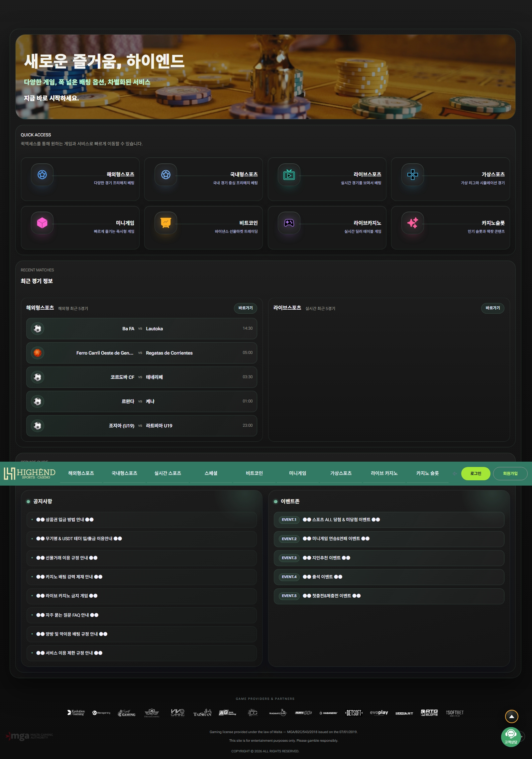Open EVENT.1 스포츠 ALL 당첨 & 미당첨 이벤트
The width and height of the screenshot is (532, 759).
click(389, 520)
